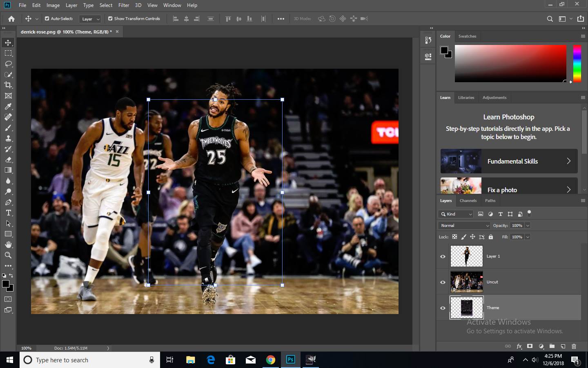Select the Eyedropper tool
This screenshot has height=368, width=588.
pos(8,106)
